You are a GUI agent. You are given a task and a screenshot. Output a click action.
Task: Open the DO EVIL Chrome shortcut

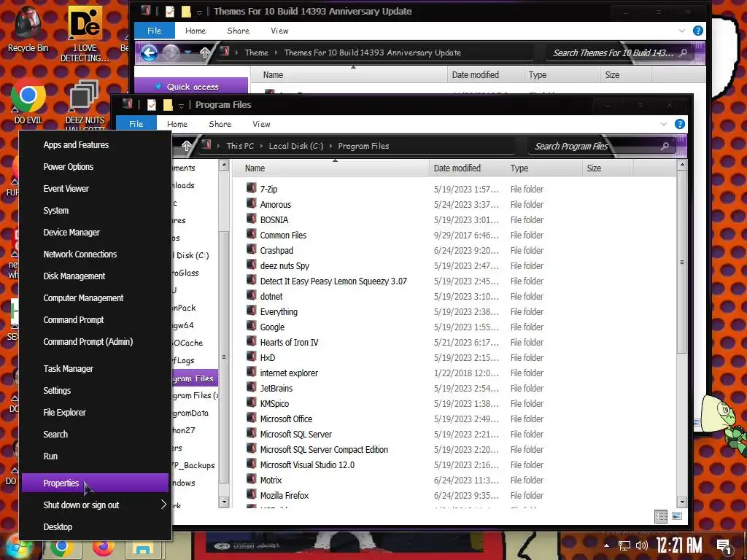coord(28,102)
